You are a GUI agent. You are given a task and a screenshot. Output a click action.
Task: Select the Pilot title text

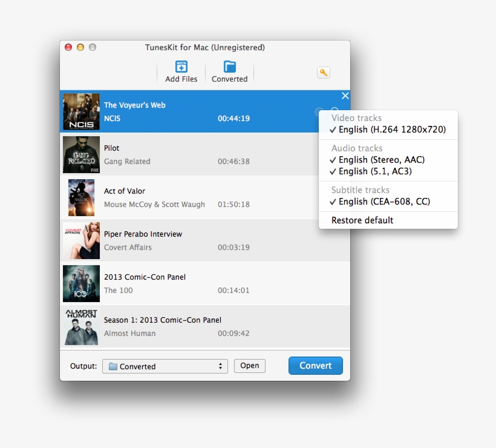[x=112, y=148]
